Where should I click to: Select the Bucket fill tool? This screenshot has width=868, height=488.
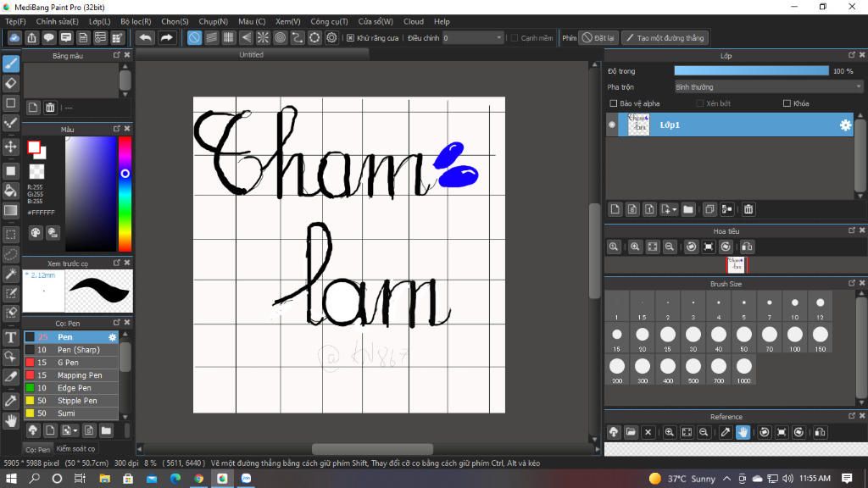tap(11, 190)
